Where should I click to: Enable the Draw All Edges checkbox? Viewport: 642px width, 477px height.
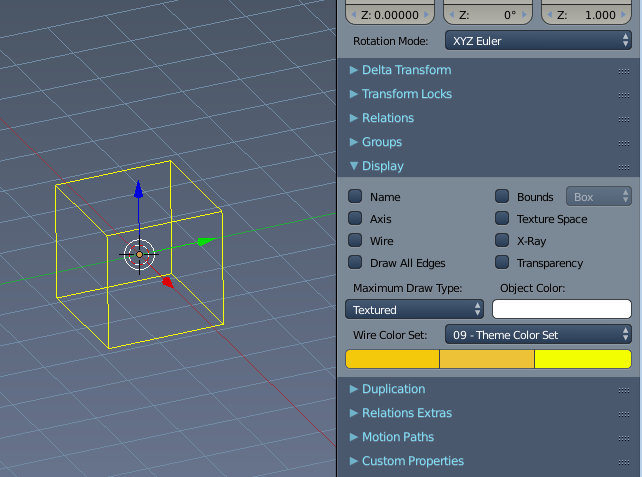[x=355, y=263]
